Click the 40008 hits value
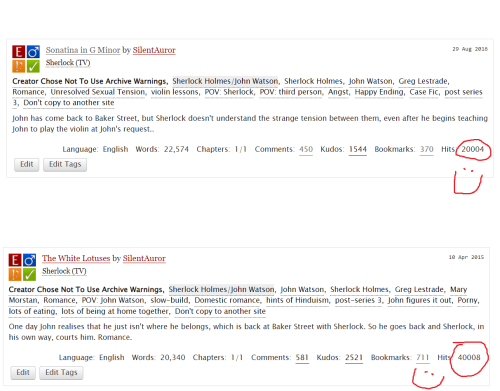 coord(469,358)
